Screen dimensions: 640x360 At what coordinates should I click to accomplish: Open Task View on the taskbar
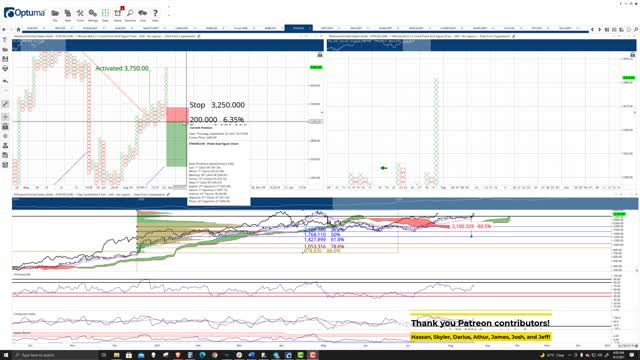coord(104,355)
